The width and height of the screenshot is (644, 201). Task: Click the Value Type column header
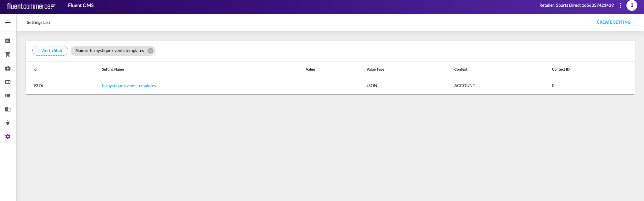pyautogui.click(x=375, y=70)
